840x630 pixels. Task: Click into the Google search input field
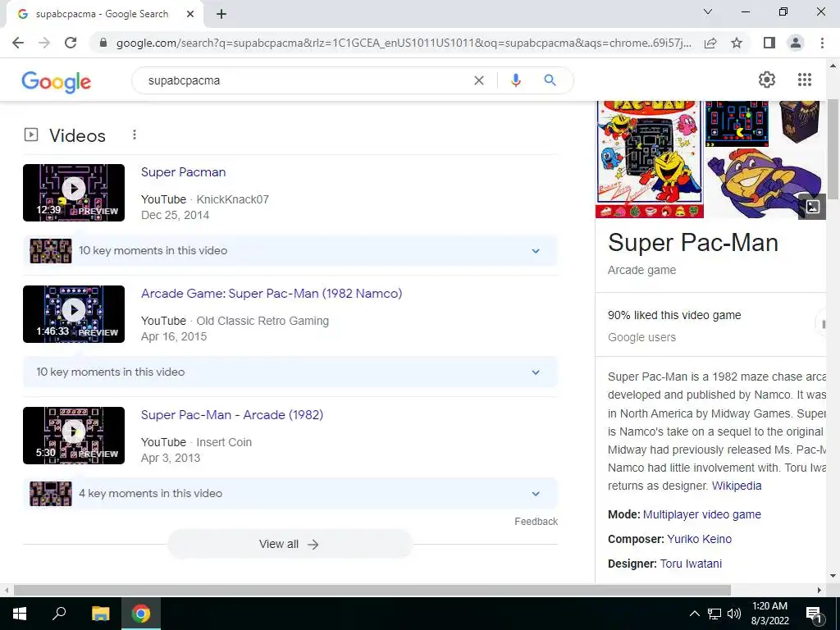[x=305, y=80]
